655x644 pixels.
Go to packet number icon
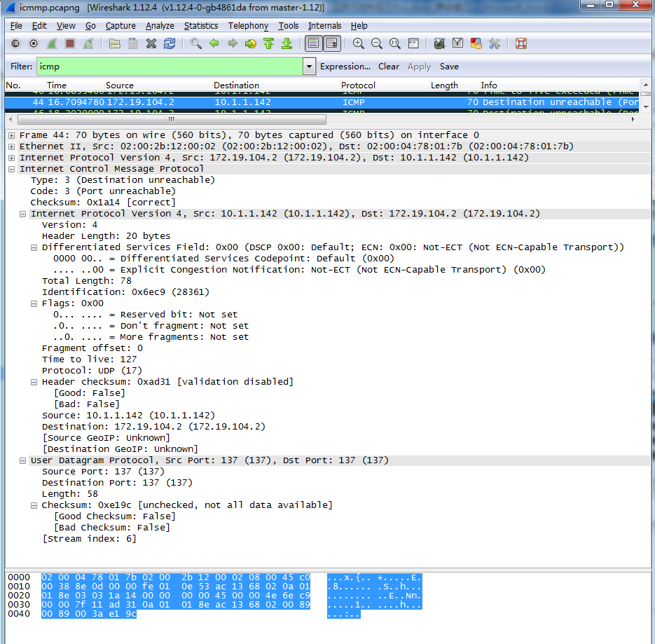point(250,43)
